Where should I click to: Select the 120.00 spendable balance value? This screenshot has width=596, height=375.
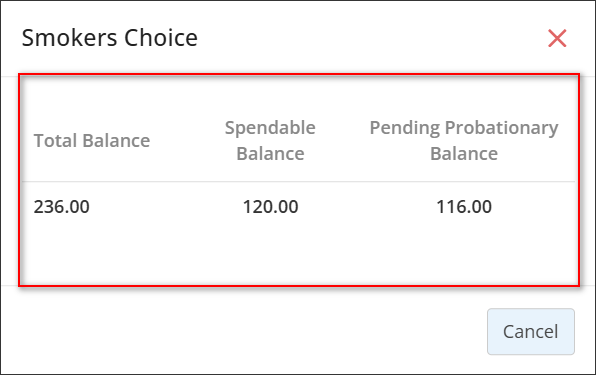(270, 207)
